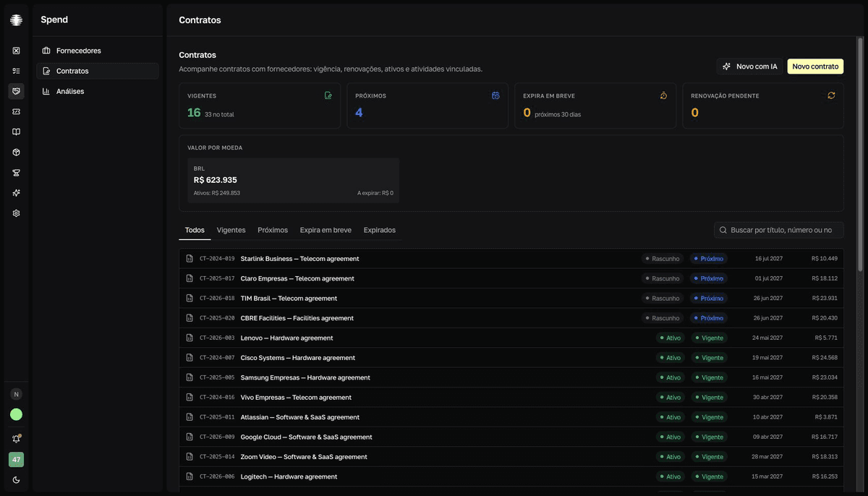The width and height of the screenshot is (868, 496).
Task: Open the checklist tasks icon in left rail
Action: point(16,71)
